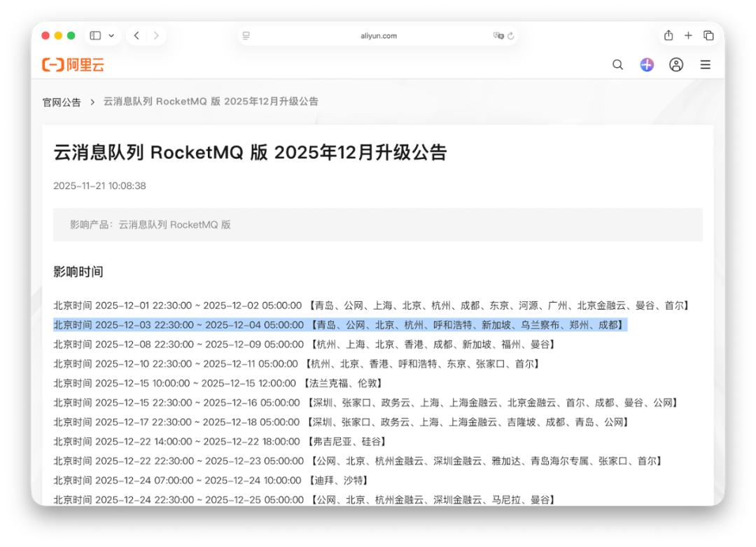756x547 pixels.
Task: Click the Alibaba Cloud logo
Action: tap(73, 64)
